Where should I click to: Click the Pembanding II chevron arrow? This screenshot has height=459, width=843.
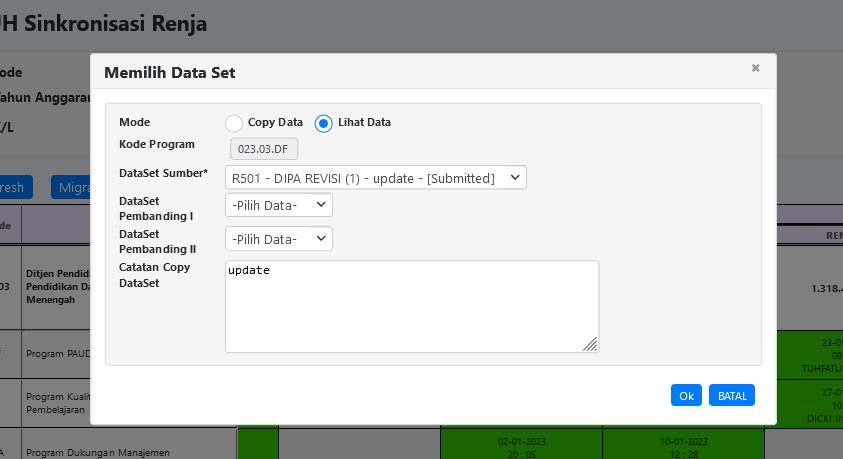[x=321, y=239]
